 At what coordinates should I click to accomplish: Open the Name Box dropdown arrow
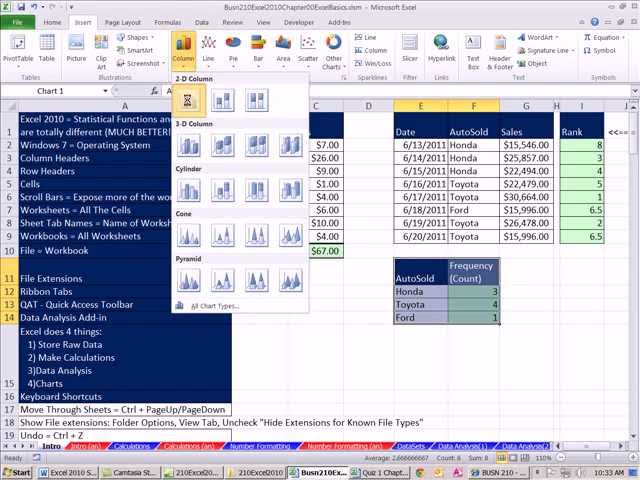click(x=105, y=91)
